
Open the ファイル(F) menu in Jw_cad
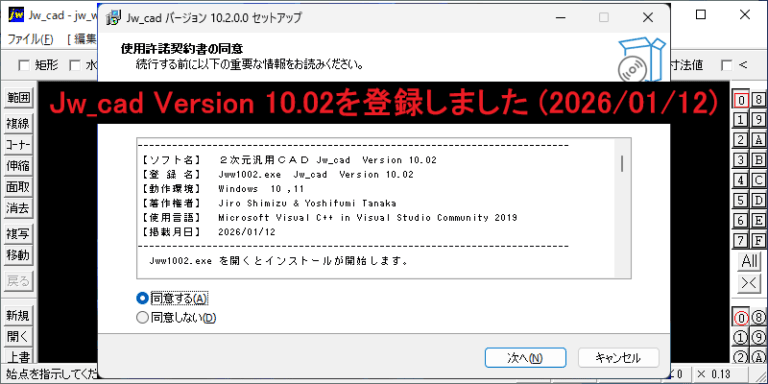30,39
